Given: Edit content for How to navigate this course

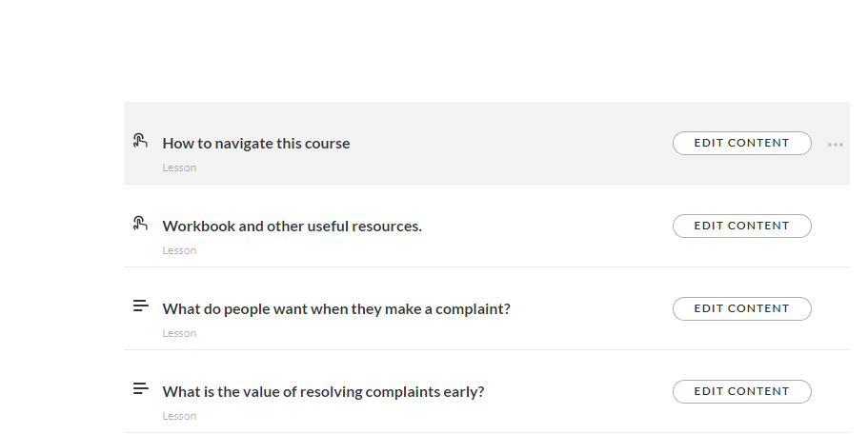Looking at the screenshot, I should [x=741, y=143].
